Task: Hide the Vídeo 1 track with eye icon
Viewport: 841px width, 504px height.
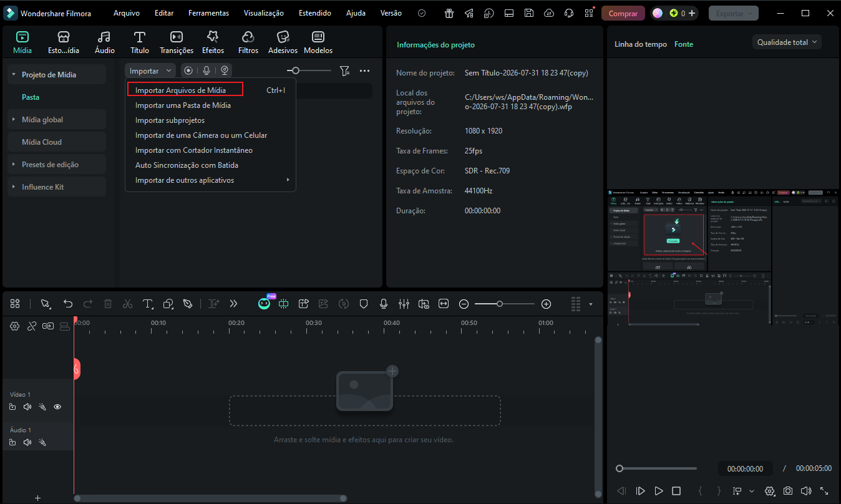Action: point(57,407)
